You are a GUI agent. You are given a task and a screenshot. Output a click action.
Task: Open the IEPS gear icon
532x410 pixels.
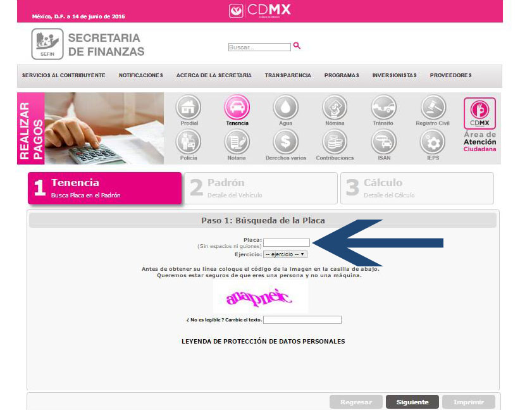coord(433,142)
